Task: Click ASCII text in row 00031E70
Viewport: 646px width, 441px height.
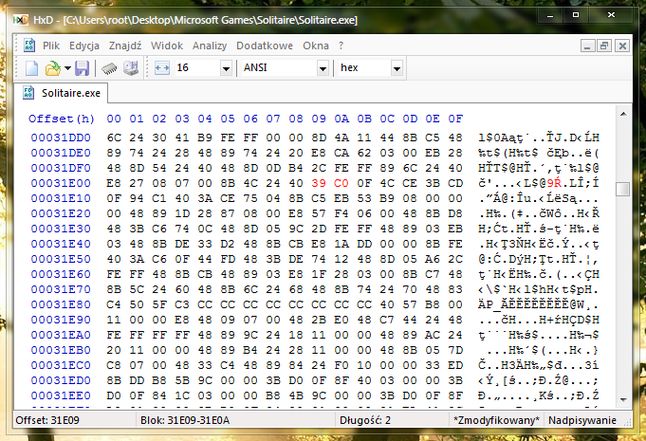Action: [x=538, y=289]
